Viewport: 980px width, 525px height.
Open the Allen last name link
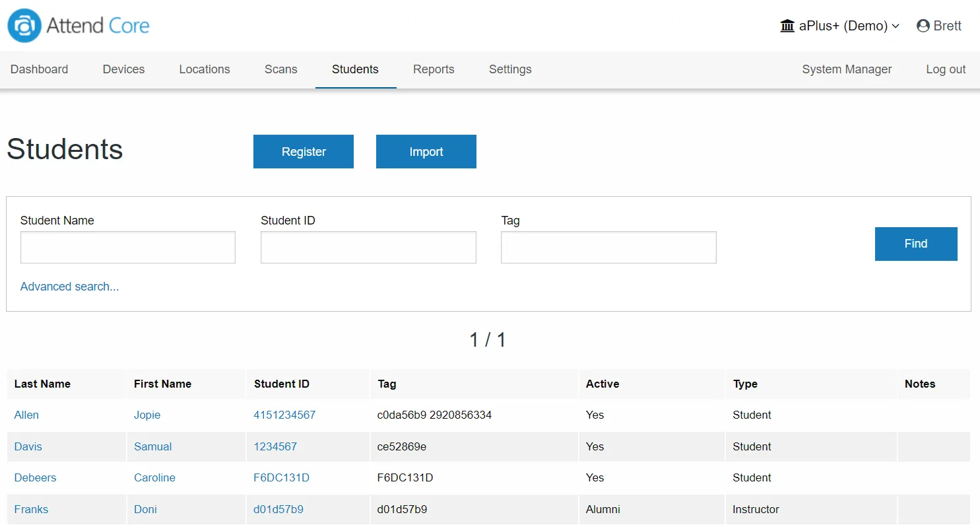coord(26,415)
